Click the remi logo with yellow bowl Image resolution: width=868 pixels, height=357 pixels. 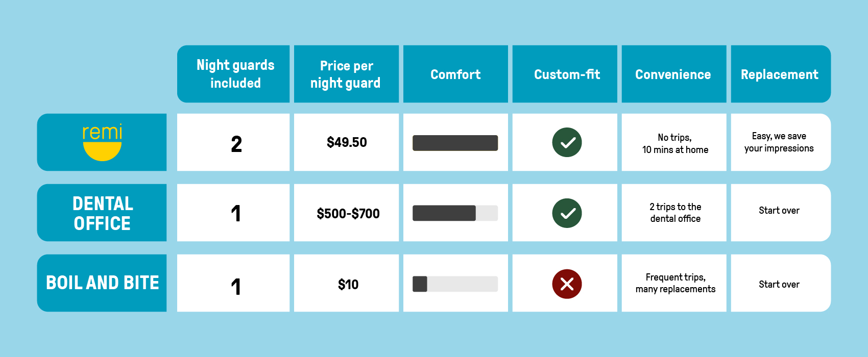click(102, 142)
